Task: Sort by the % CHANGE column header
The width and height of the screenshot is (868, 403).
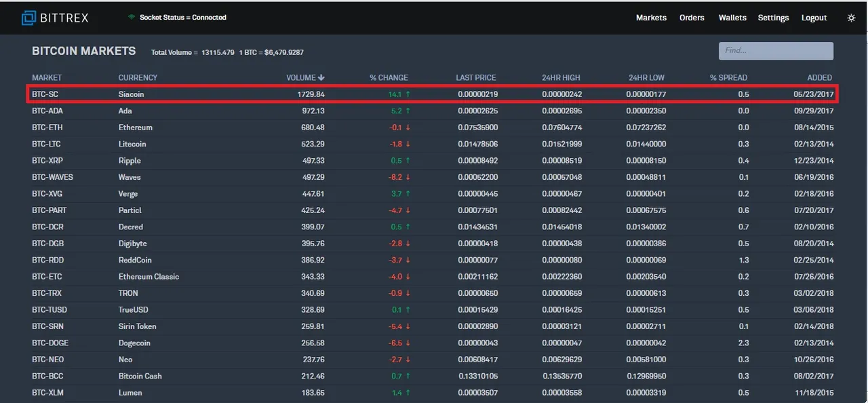Action: click(x=389, y=77)
